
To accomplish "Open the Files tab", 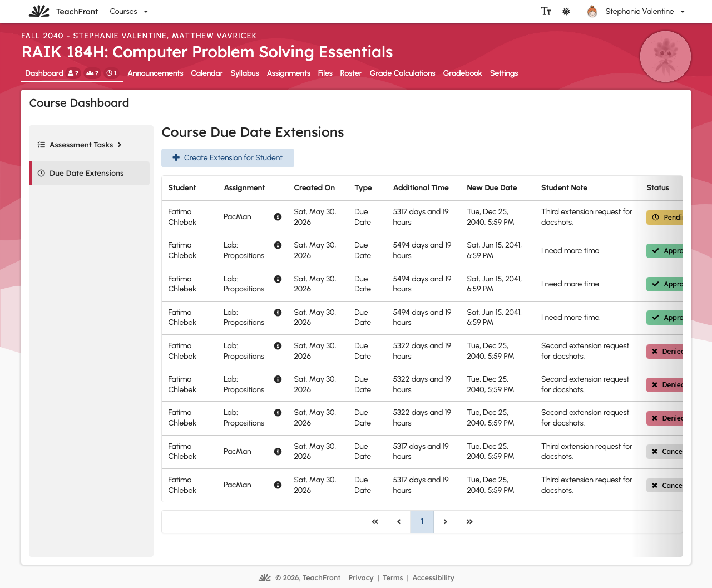I will (x=325, y=73).
